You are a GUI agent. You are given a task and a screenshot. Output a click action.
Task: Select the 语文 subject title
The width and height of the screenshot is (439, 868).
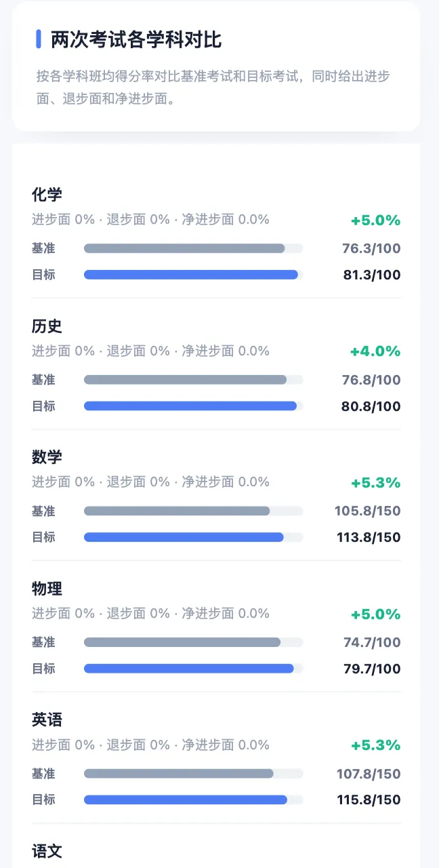tap(47, 851)
